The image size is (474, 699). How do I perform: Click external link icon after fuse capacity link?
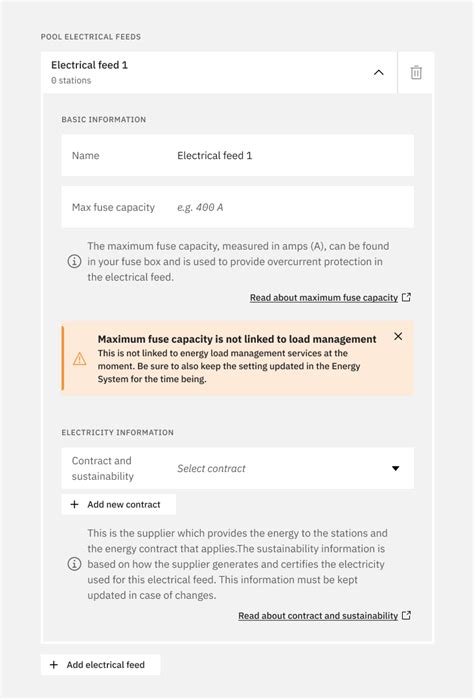coord(406,297)
